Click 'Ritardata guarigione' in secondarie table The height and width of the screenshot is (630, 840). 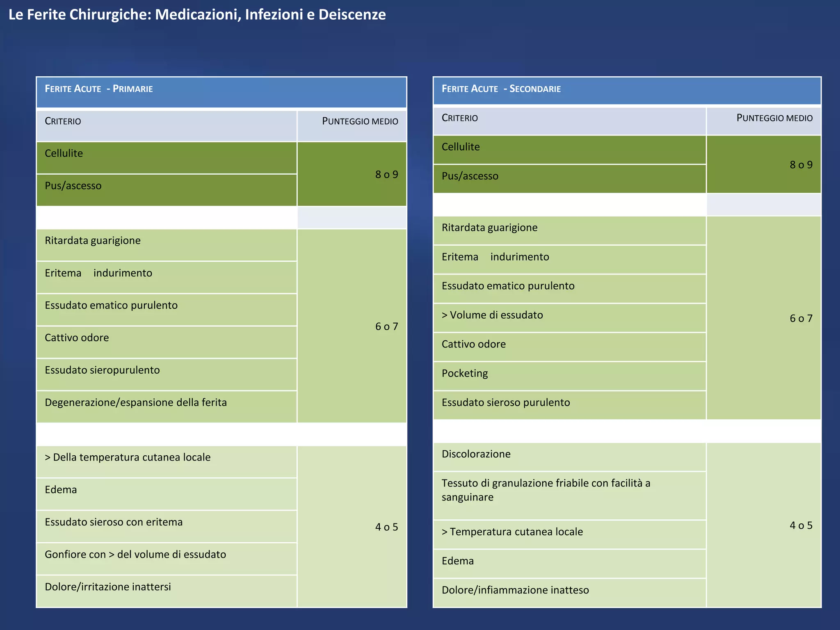(x=570, y=231)
